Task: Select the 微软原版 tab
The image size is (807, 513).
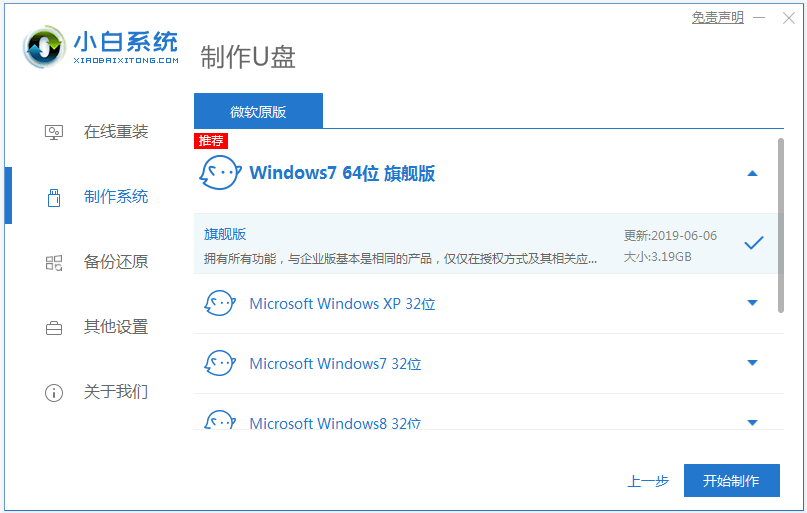Action: click(x=258, y=111)
